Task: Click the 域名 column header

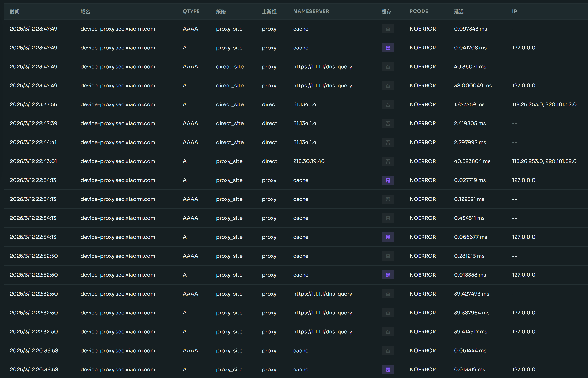Action: 85,11
